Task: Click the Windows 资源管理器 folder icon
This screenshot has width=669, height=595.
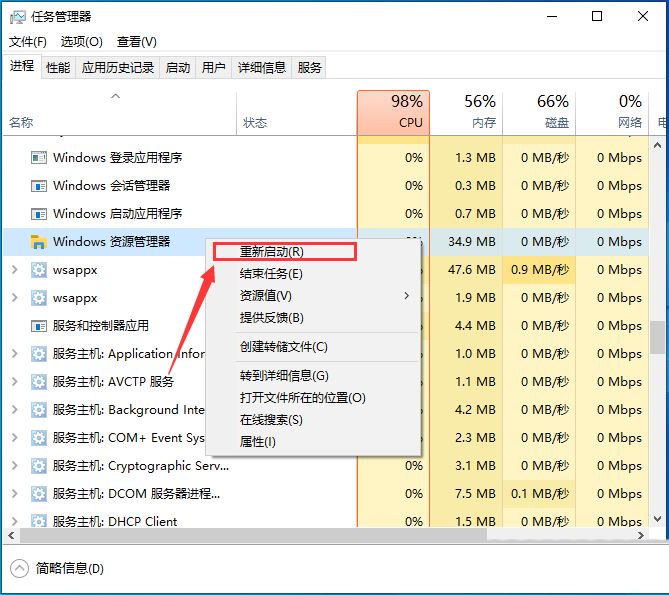Action: (39, 242)
